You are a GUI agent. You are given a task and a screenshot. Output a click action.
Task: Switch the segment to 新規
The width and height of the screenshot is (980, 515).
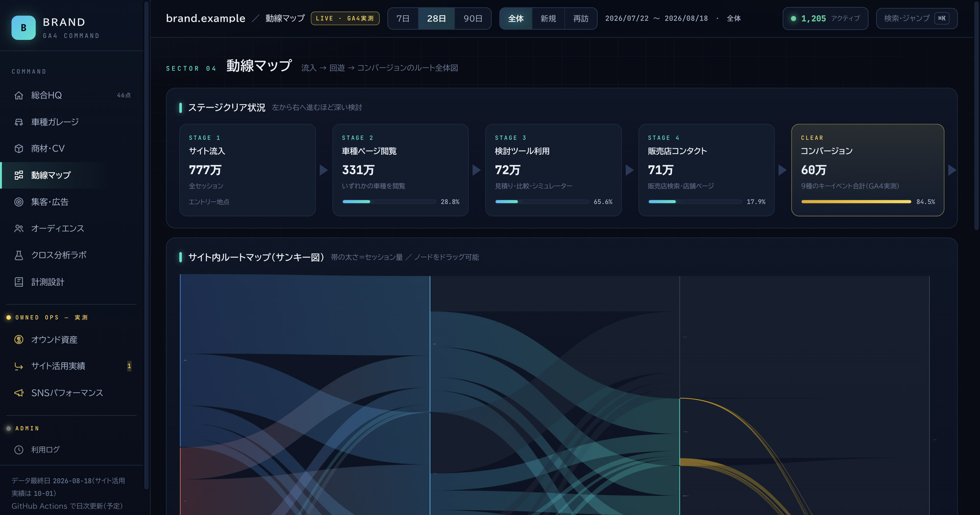click(x=548, y=19)
